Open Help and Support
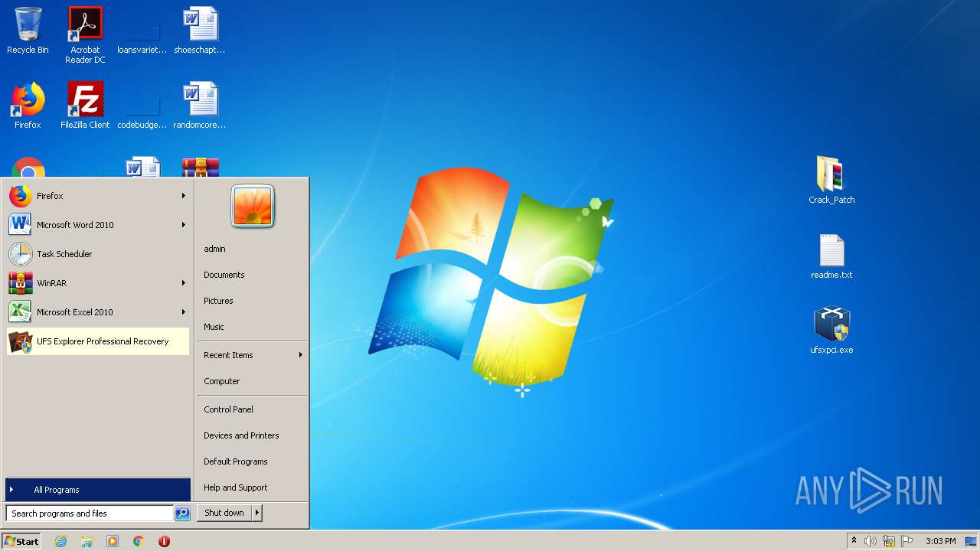The width and height of the screenshot is (980, 551). [236, 487]
